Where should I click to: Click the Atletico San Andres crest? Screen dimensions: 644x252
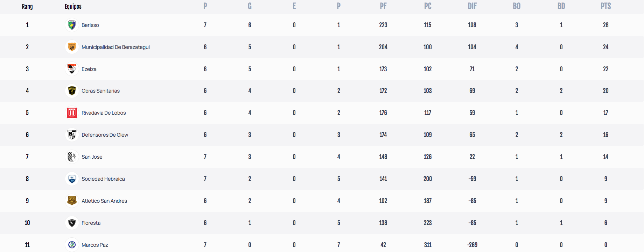pyautogui.click(x=72, y=201)
